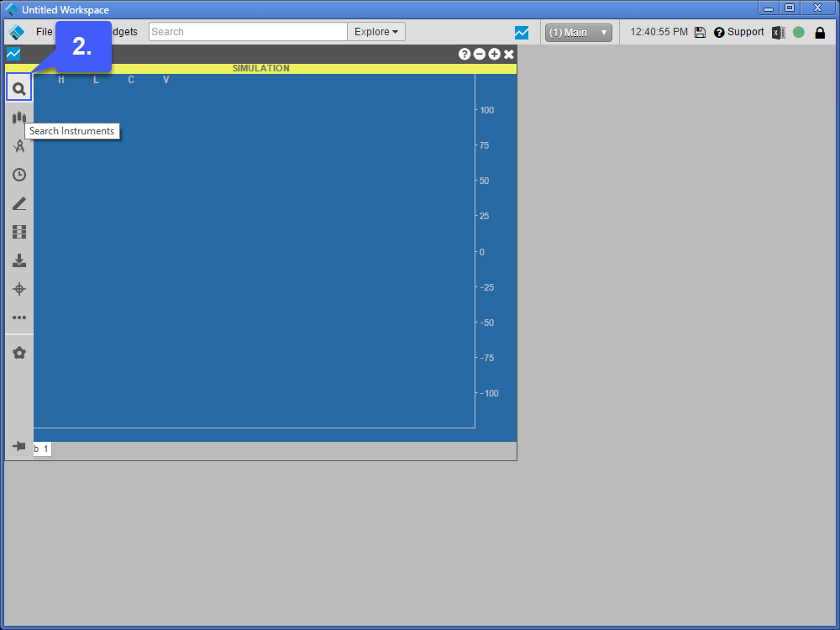This screenshot has width=840, height=630.
Task: Click the blue chart icon in top toolbar
Action: click(522, 33)
